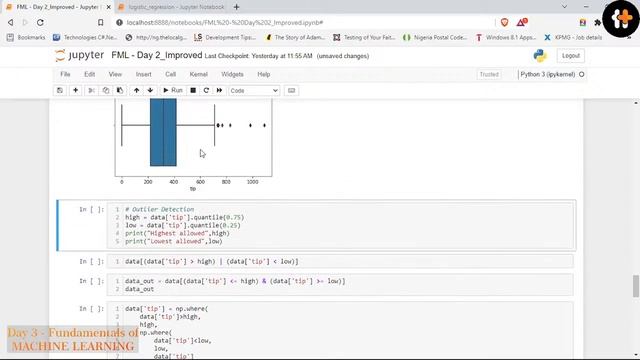
Task: Click the Trusted notebook indicator
Action: (489, 74)
